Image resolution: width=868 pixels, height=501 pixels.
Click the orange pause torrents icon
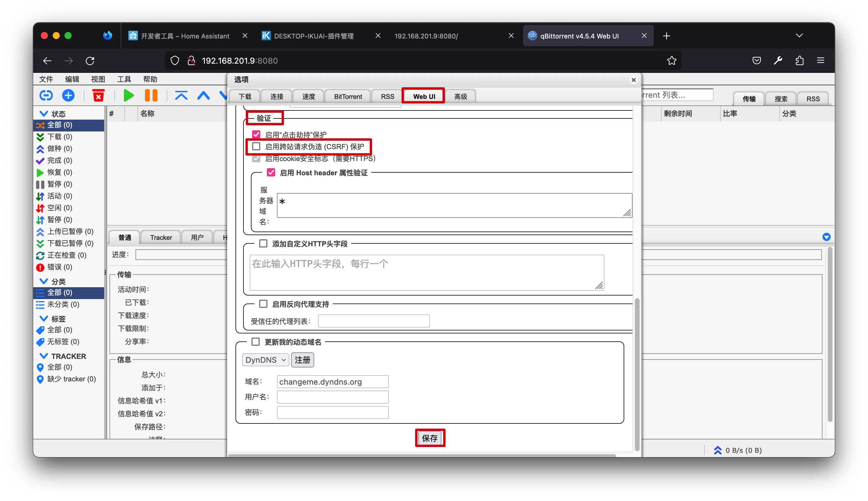(151, 95)
